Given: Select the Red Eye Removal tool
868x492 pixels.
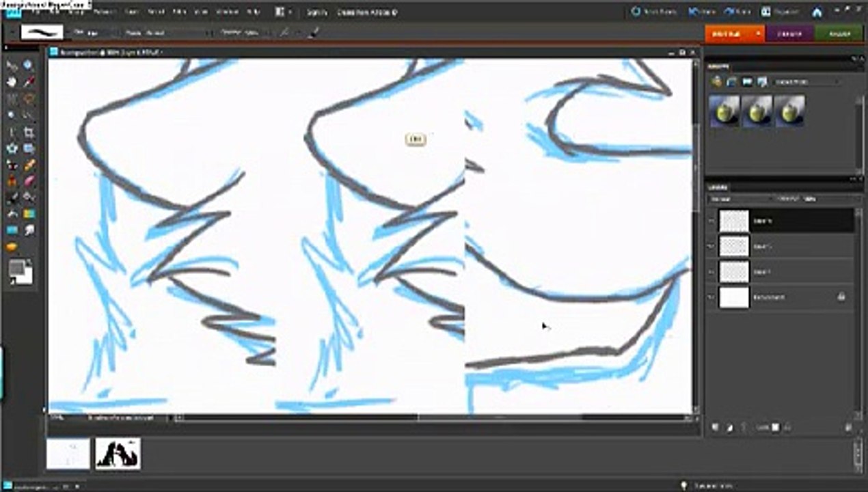Looking at the screenshot, I should click(x=12, y=166).
